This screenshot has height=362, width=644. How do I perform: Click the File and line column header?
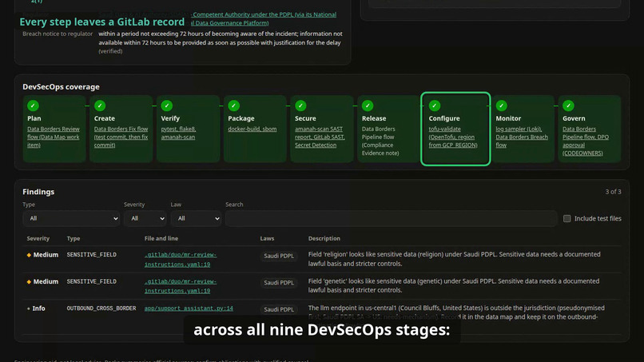pyautogui.click(x=161, y=238)
